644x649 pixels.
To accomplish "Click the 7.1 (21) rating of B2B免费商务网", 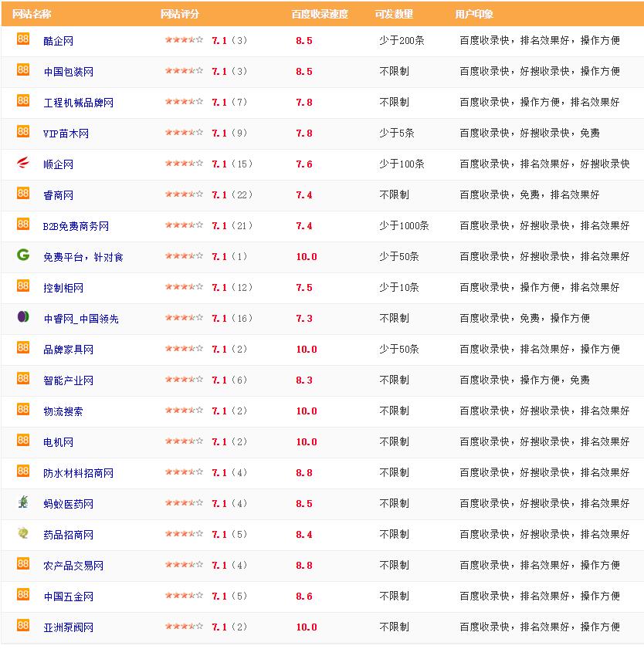I will [232, 225].
